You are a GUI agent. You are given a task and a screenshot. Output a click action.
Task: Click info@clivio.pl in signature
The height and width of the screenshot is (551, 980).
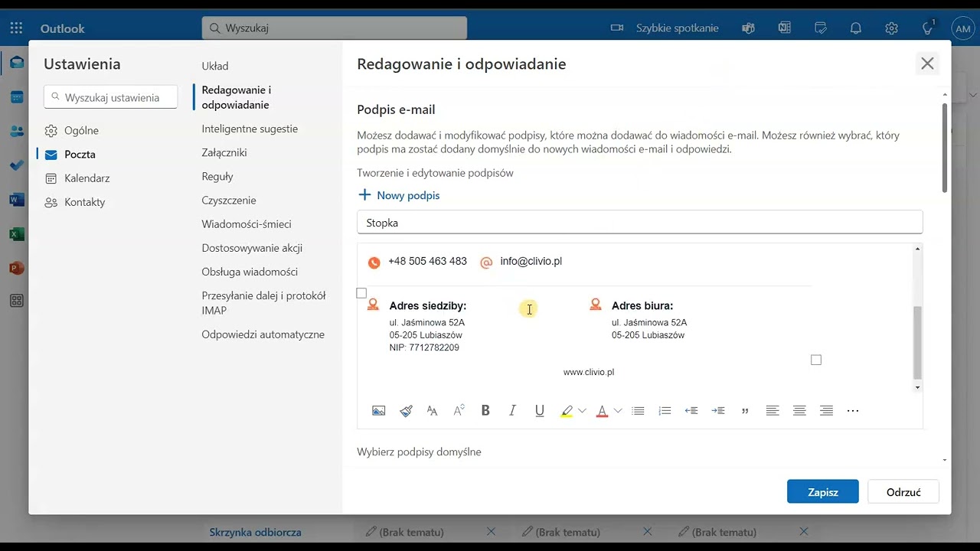[x=531, y=261]
